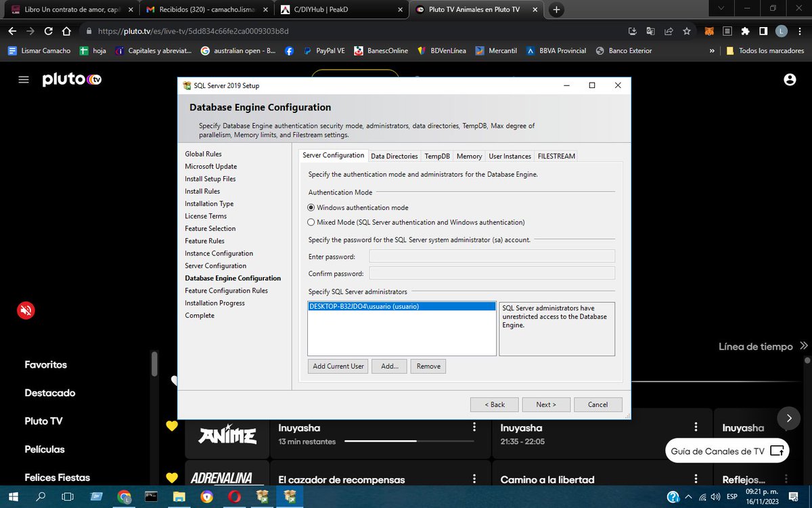Open Pluto TV hamburger menu
The height and width of the screenshot is (508, 812).
(24, 79)
